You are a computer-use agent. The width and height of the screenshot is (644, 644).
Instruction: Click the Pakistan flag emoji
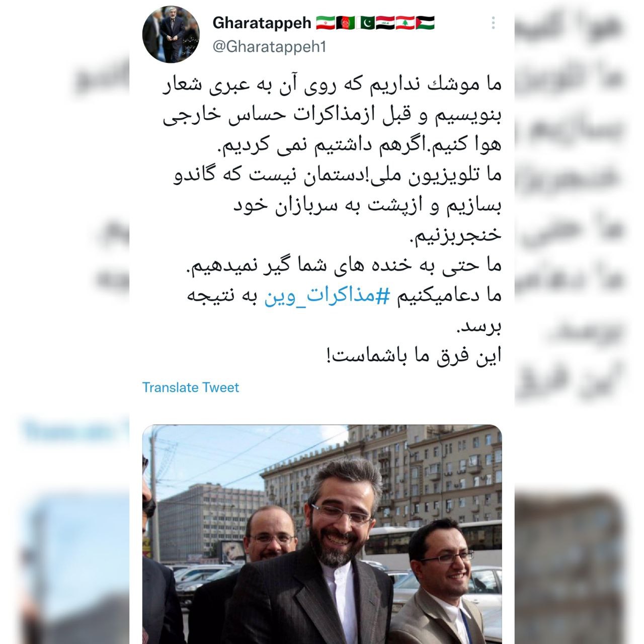point(365,23)
